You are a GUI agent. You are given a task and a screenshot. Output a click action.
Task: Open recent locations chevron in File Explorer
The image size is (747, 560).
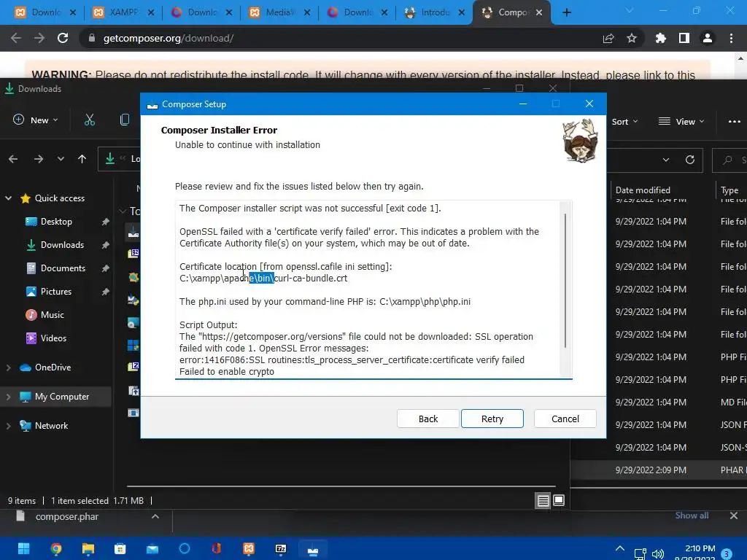(x=61, y=158)
